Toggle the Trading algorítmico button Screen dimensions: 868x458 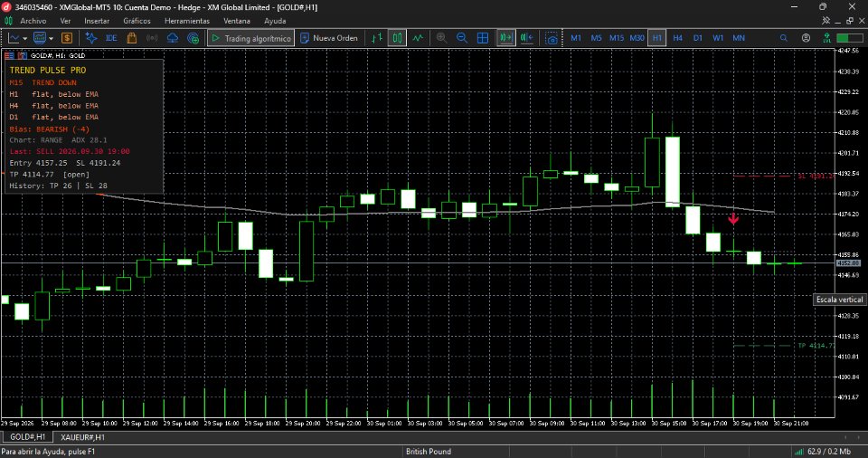(x=250, y=38)
